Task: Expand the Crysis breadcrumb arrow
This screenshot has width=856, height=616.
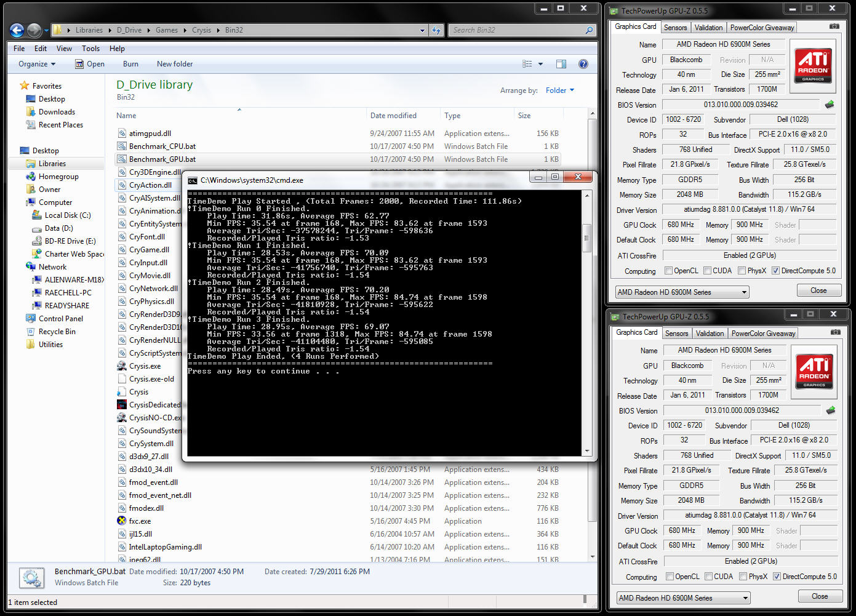Action: [x=217, y=30]
